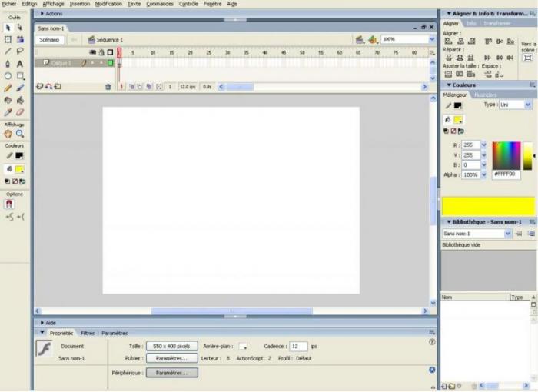Collapse the Aligner & Info & Transformer panel
The width and height of the screenshot is (538, 392).
click(x=448, y=13)
